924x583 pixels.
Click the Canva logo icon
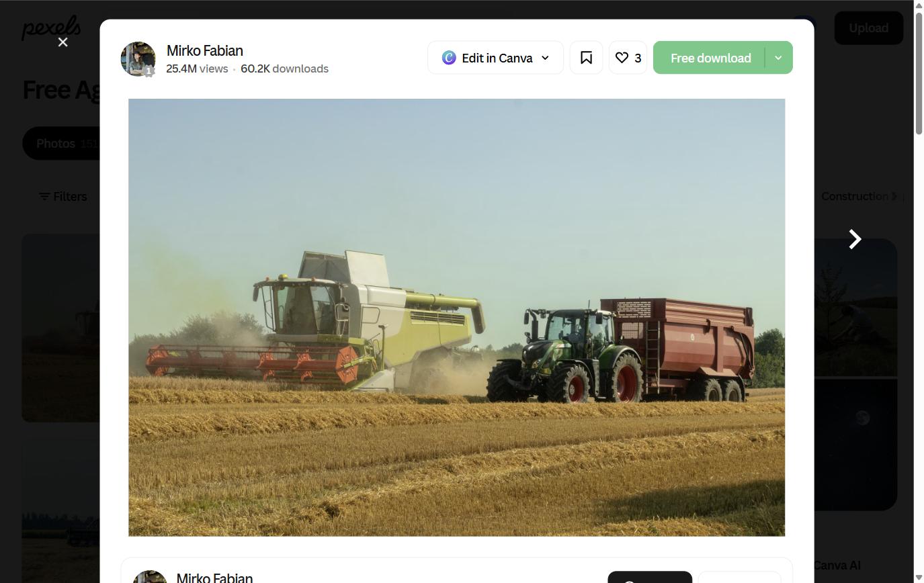click(449, 58)
